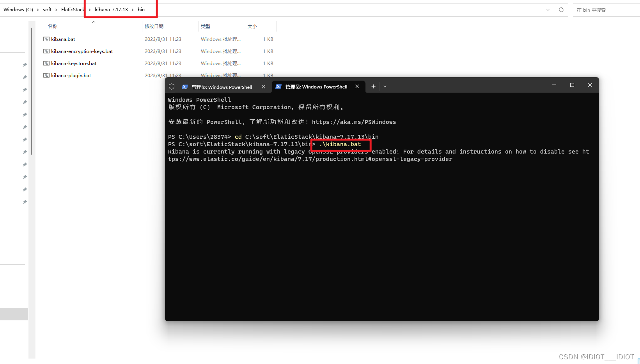The height and width of the screenshot is (364, 640).
Task: Select kibana-keystore.bat file
Action: [74, 64]
